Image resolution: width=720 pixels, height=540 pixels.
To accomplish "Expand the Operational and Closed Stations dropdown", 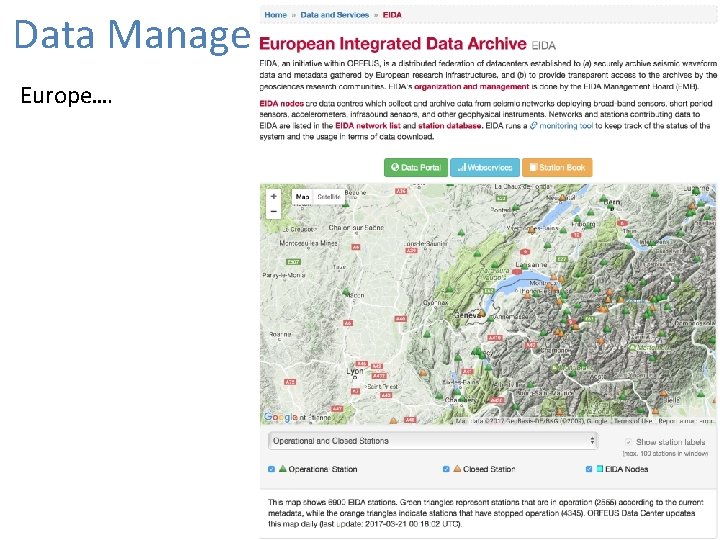I will (x=432, y=441).
